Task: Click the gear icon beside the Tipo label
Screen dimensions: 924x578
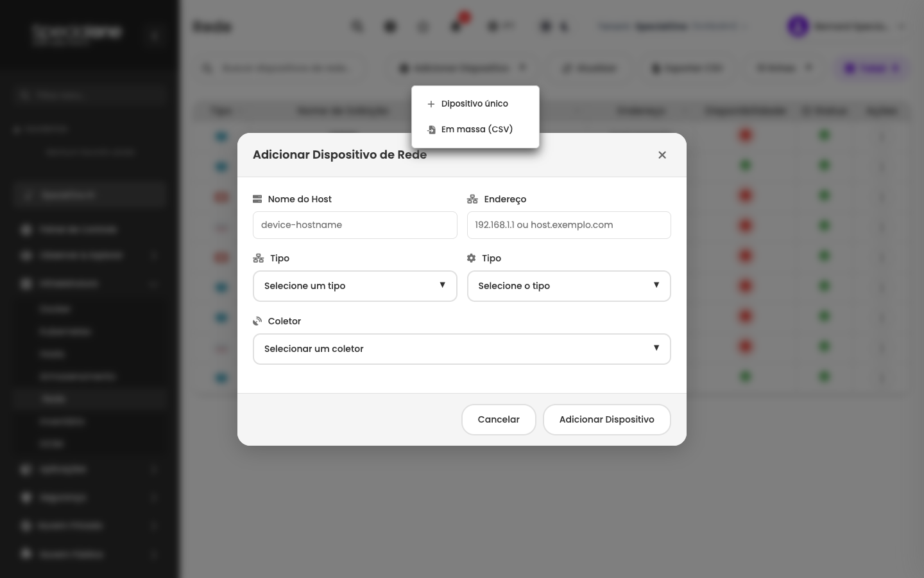Action: [x=472, y=258]
